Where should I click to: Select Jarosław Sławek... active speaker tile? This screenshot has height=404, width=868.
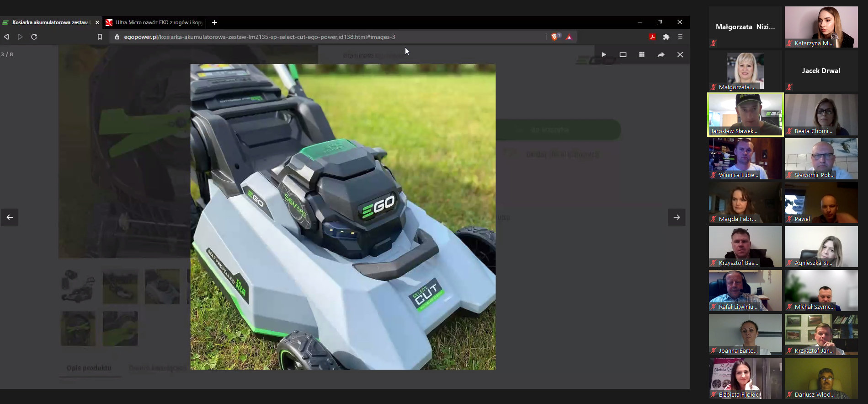(745, 115)
